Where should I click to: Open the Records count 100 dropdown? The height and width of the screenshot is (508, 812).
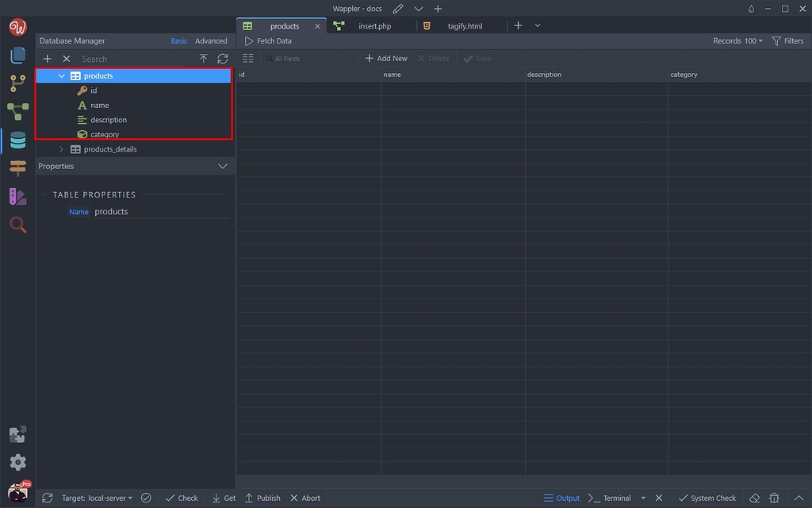click(x=739, y=40)
